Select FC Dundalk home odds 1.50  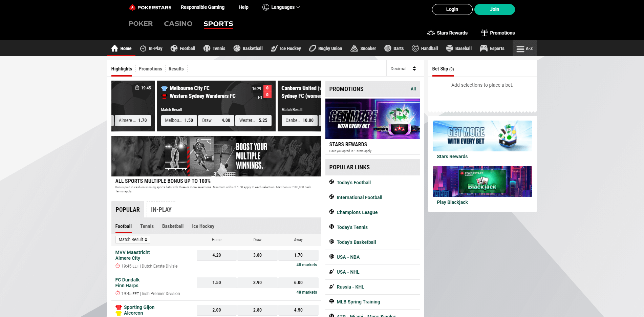pyautogui.click(x=216, y=282)
